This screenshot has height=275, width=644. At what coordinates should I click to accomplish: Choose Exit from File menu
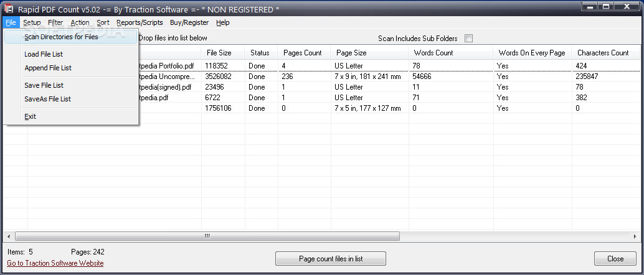(70, 116)
